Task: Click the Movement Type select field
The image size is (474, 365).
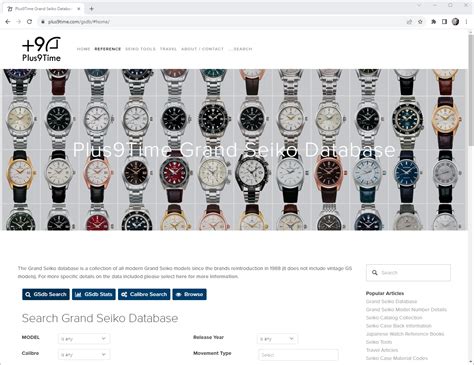Action: (x=298, y=355)
